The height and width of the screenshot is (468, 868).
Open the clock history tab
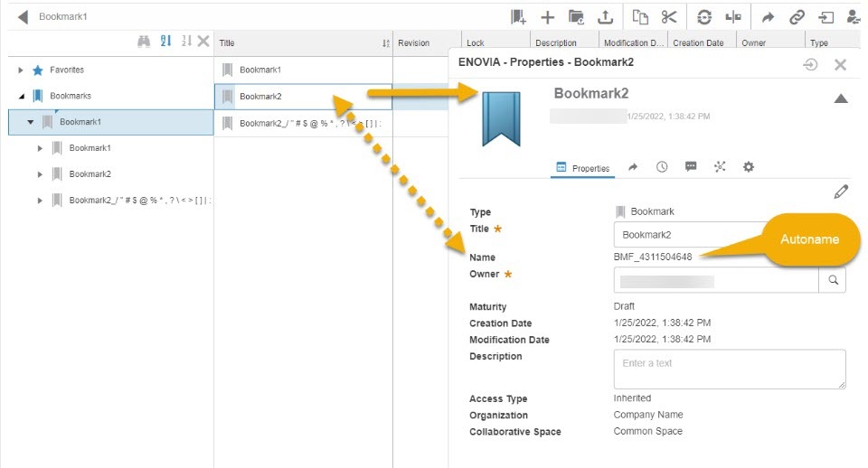click(x=662, y=167)
